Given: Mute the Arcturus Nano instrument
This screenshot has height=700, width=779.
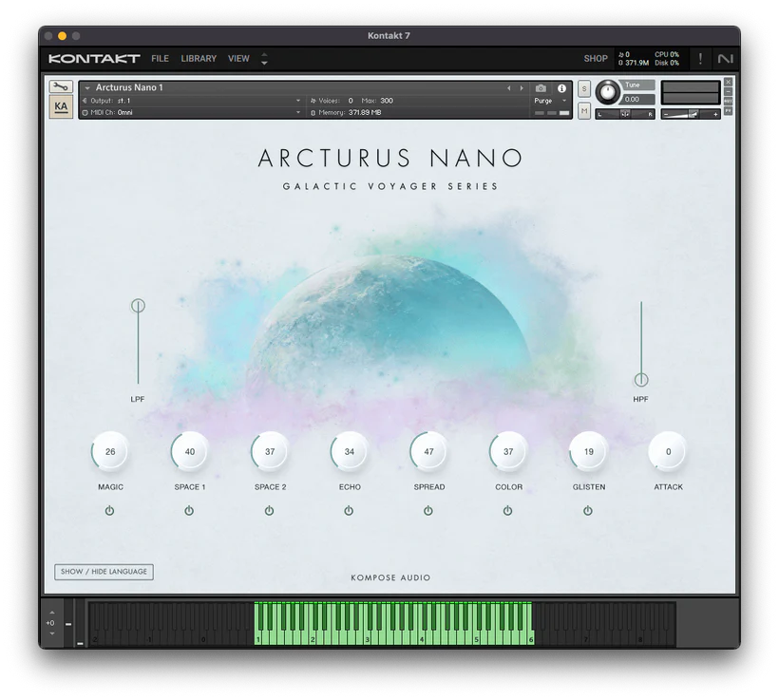Looking at the screenshot, I should 583,111.
